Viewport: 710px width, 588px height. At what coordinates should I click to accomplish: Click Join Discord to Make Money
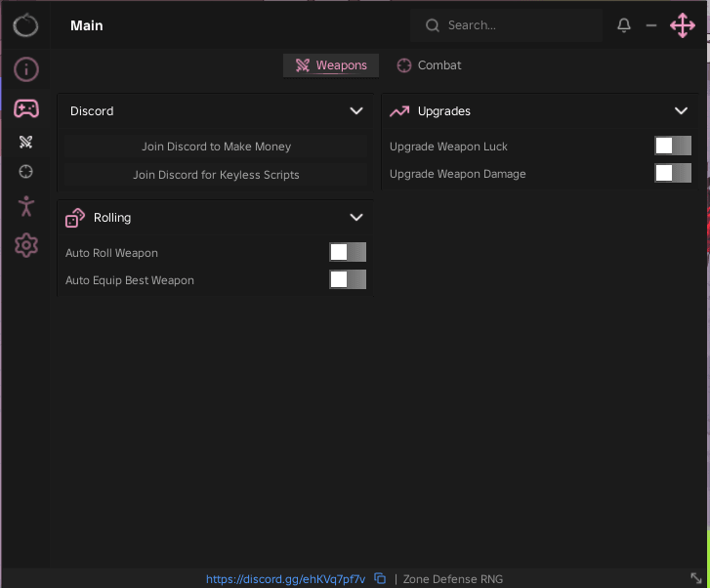(x=216, y=147)
